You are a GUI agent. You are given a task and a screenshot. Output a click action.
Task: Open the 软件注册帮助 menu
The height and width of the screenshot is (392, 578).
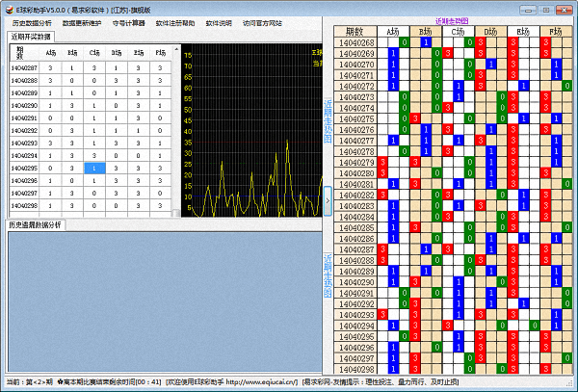[x=175, y=23]
